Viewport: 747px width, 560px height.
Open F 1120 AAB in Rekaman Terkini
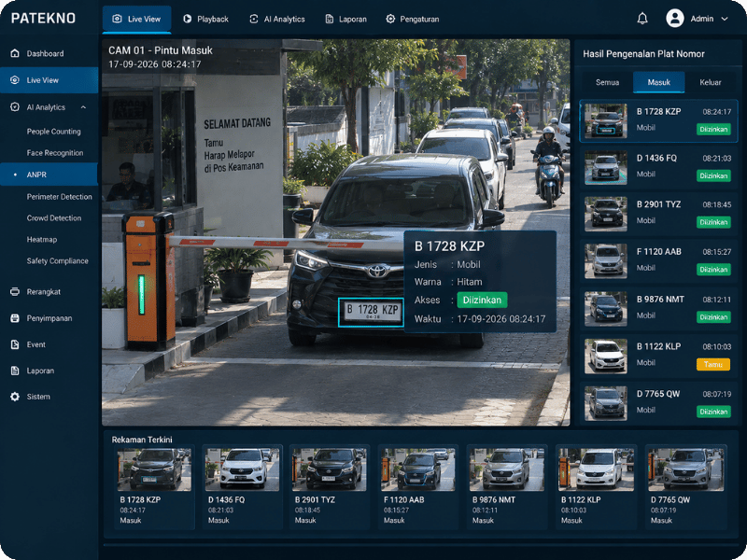tap(417, 487)
